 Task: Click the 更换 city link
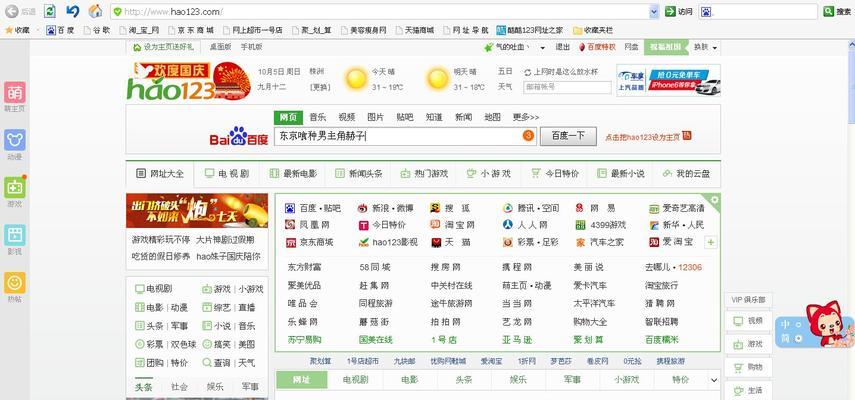[319, 87]
